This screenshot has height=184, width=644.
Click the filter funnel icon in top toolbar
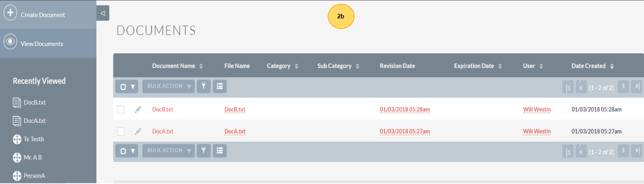[x=203, y=86]
